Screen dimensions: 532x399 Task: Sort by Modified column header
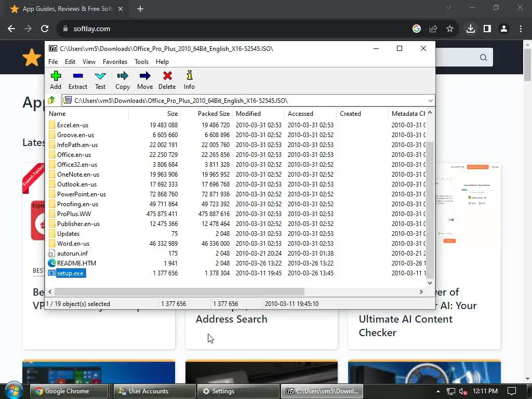pyautogui.click(x=259, y=114)
